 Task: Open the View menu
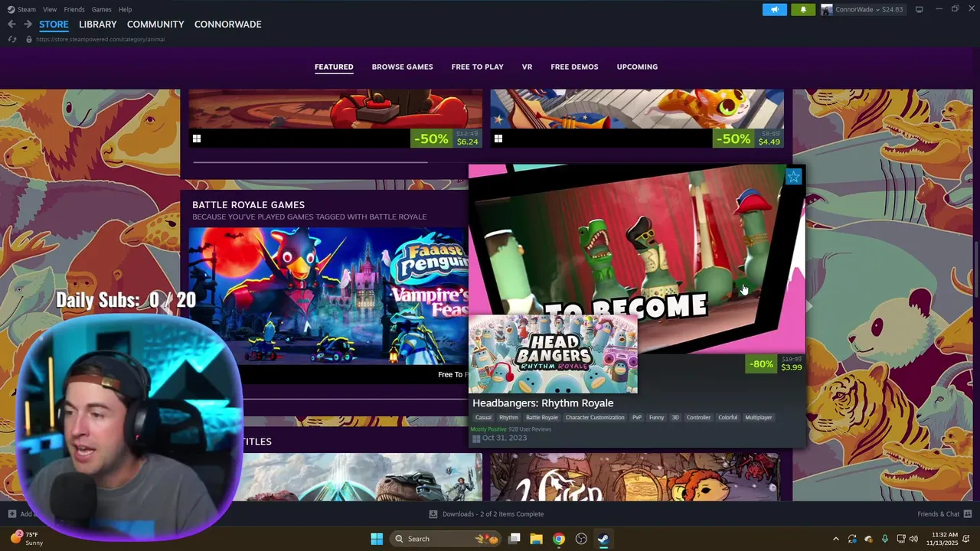click(x=50, y=9)
